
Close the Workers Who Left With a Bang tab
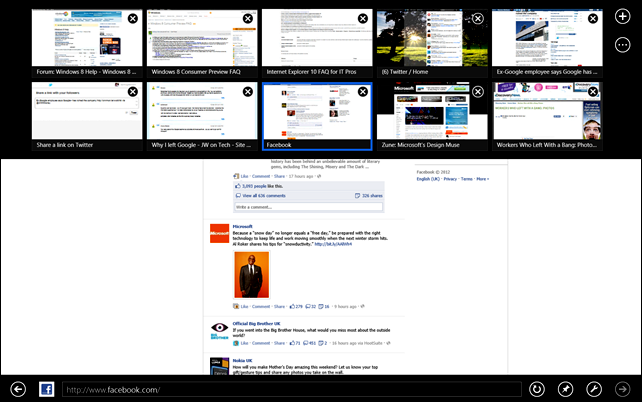coord(593,92)
